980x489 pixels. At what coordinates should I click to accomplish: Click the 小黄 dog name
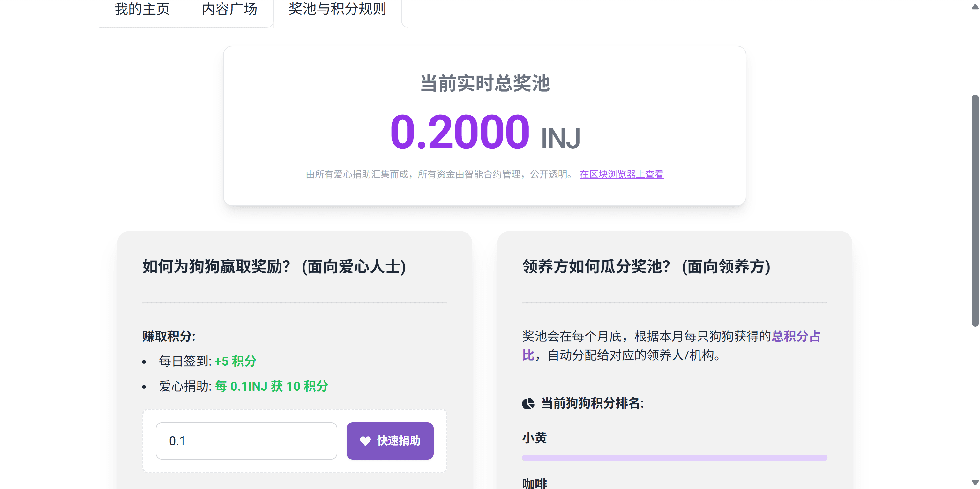click(535, 438)
